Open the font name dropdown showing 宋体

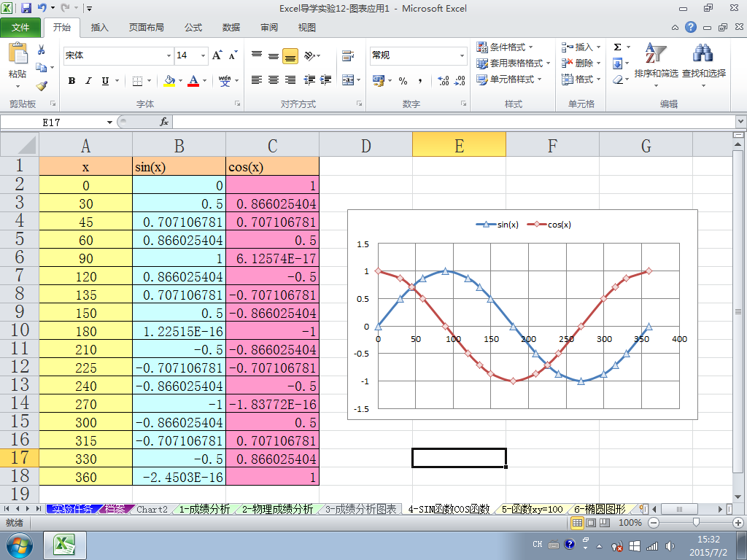169,55
